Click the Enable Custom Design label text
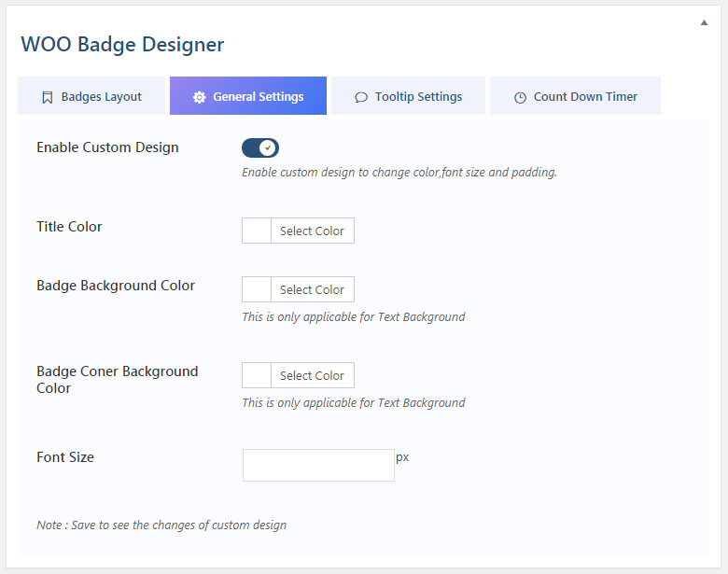Screen dimensions: 728x574 point(107,147)
